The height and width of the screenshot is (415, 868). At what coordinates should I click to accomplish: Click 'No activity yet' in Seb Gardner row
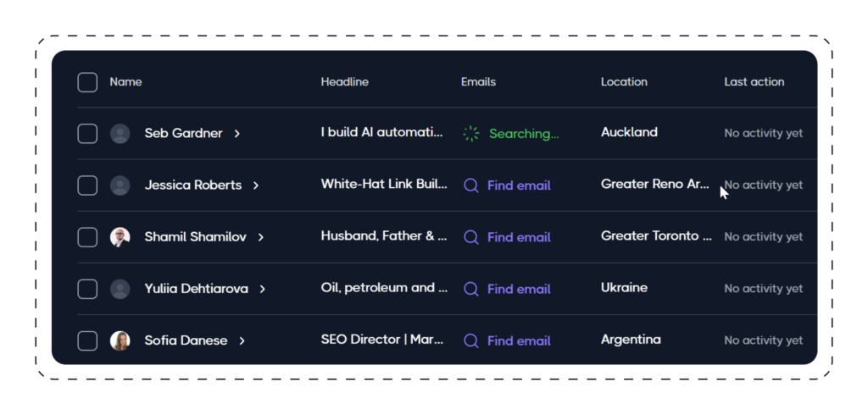764,133
